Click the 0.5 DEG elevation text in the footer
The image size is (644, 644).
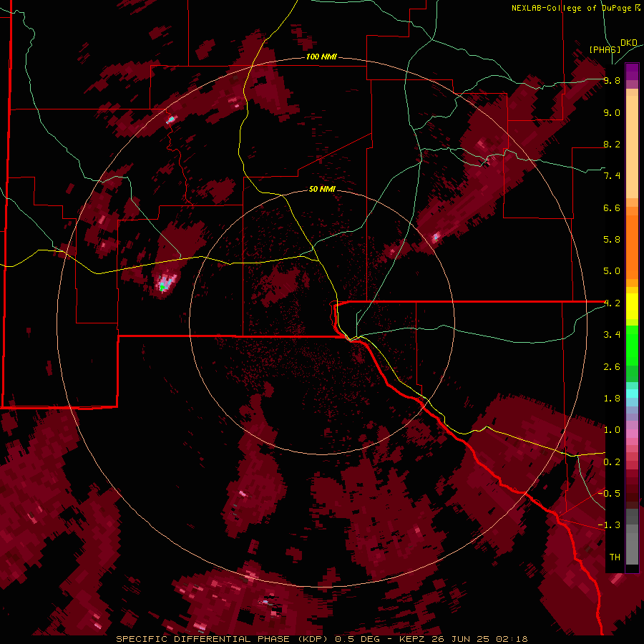(357, 639)
